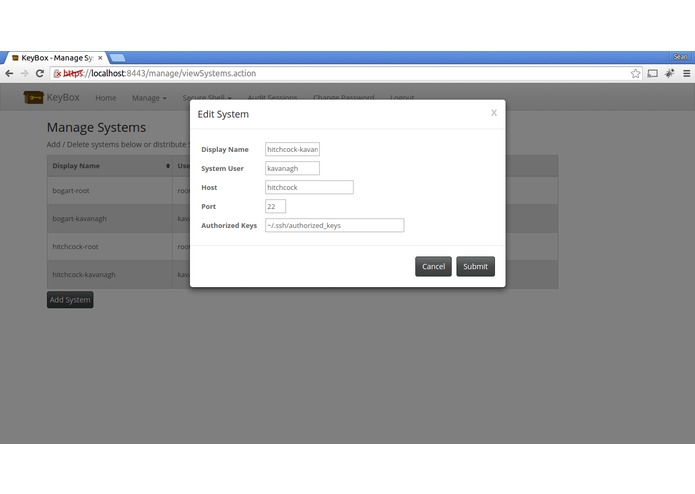Select the KeyBox - Manage Systems tab

point(57,58)
